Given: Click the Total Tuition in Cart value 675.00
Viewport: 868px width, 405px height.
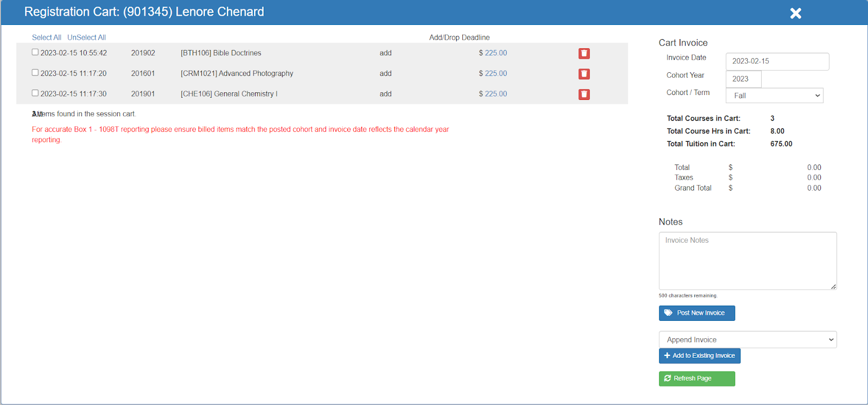Looking at the screenshot, I should coord(781,144).
